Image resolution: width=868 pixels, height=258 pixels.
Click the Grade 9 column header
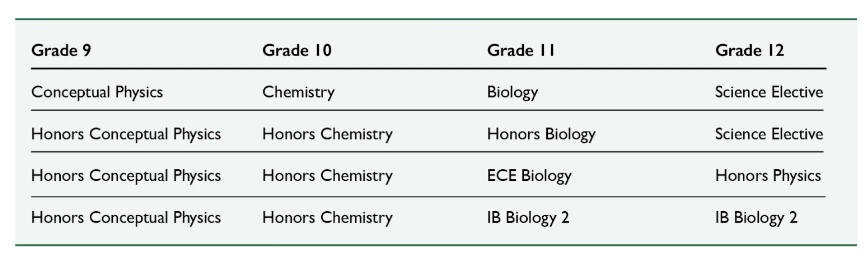point(61,50)
